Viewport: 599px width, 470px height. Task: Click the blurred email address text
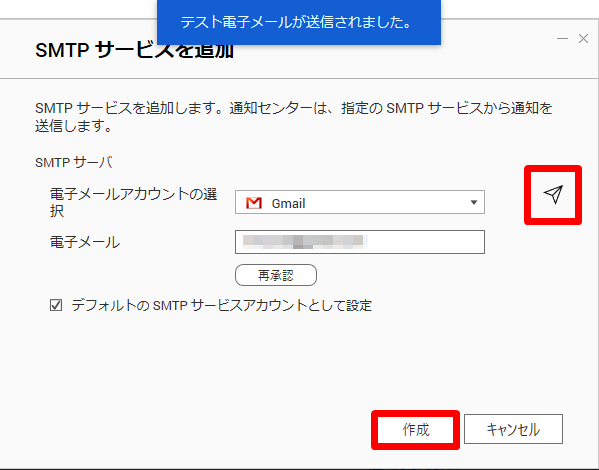(x=305, y=242)
